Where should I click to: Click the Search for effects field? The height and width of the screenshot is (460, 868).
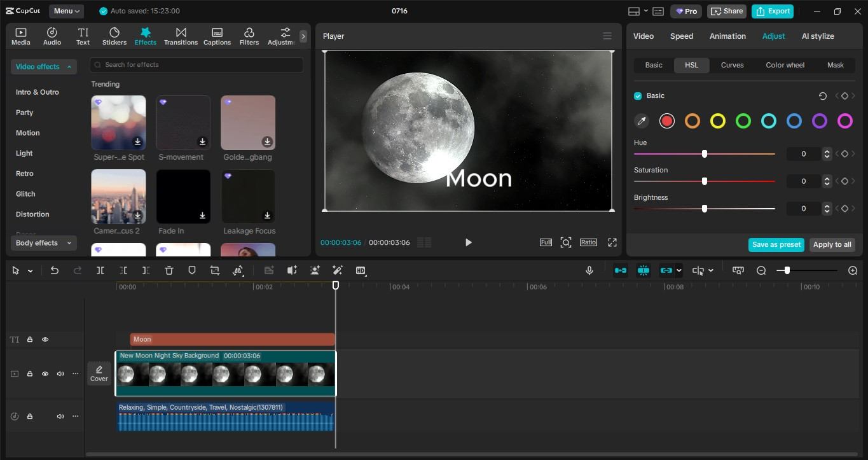[196, 65]
